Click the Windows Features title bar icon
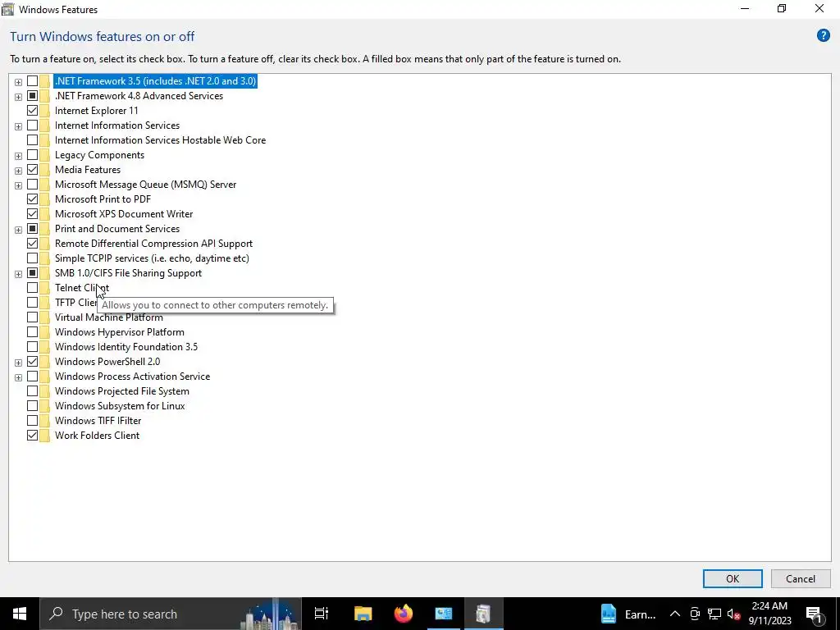The width and height of the screenshot is (840, 630). coord(7,9)
